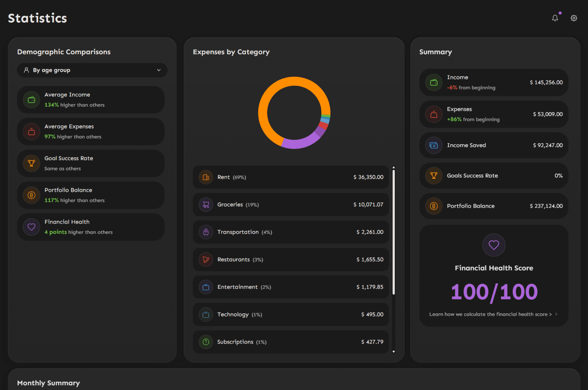
Task: Click the Entertainment TV icon
Action: (x=206, y=287)
